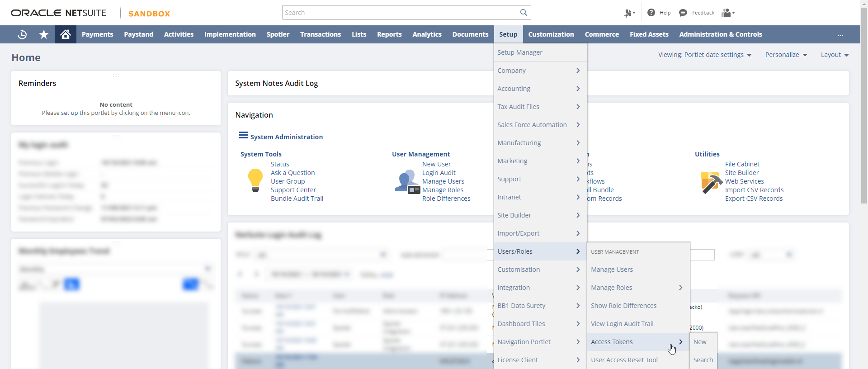Viewport: 868px width, 369px height.
Task: Open the Recent Records clock icon
Action: pos(22,34)
